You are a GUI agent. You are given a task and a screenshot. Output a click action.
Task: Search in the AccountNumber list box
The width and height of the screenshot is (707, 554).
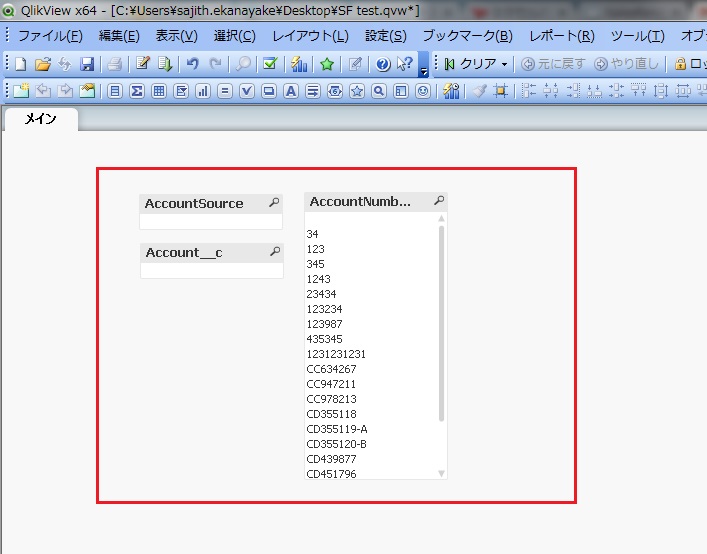pyautogui.click(x=439, y=200)
